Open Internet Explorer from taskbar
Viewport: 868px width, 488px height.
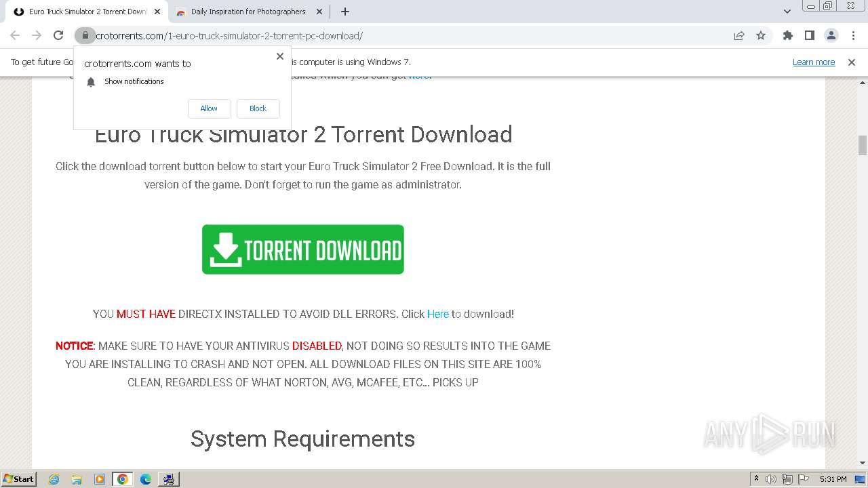point(54,479)
